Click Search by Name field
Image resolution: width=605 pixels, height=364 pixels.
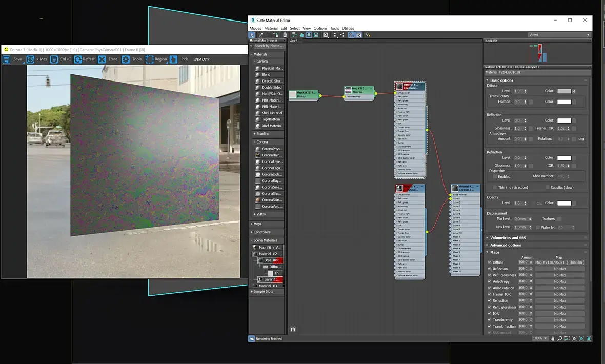[x=269, y=46]
